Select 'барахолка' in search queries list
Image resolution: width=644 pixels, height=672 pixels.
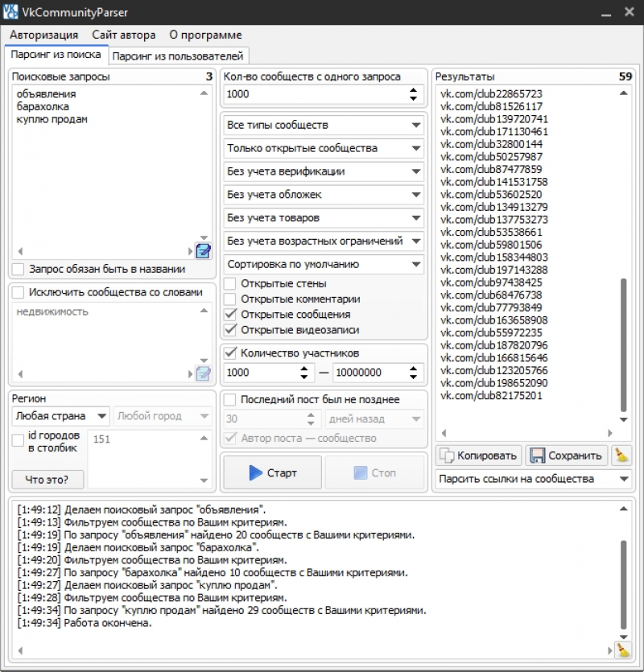(x=43, y=106)
